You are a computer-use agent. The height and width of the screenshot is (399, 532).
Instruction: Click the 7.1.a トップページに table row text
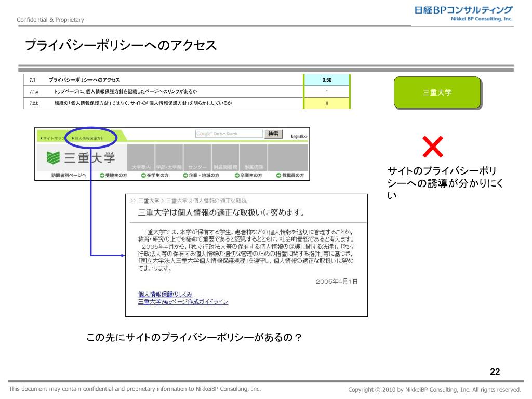[125, 91]
